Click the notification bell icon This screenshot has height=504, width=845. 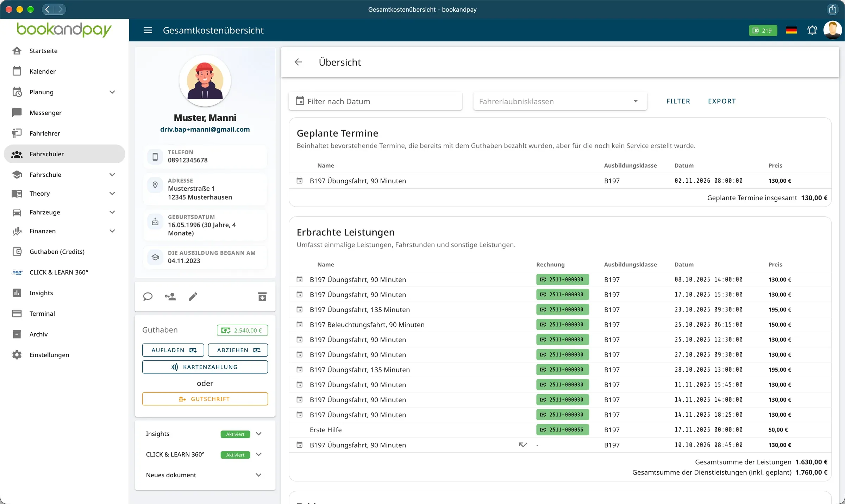coord(812,30)
